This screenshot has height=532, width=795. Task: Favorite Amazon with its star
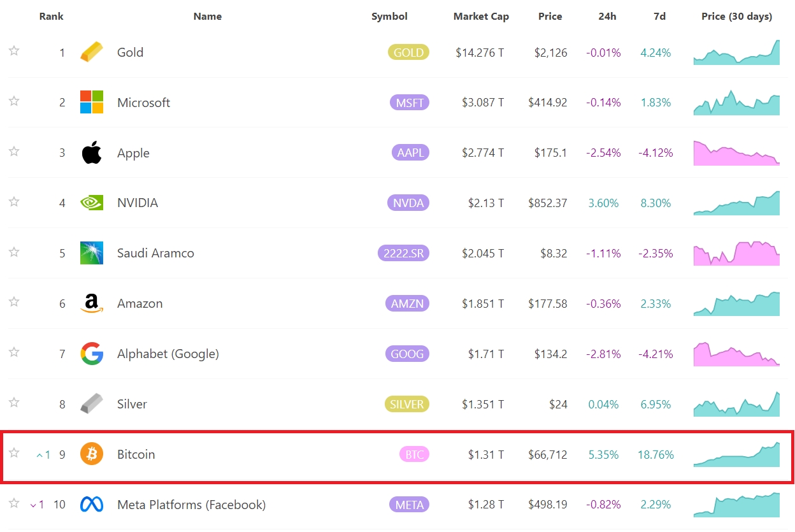coord(14,303)
